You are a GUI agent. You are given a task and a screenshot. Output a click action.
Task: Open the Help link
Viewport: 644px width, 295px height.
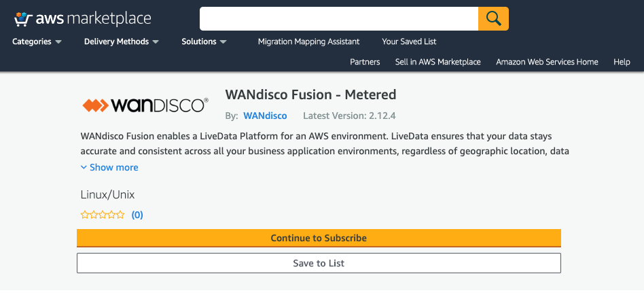(x=622, y=62)
